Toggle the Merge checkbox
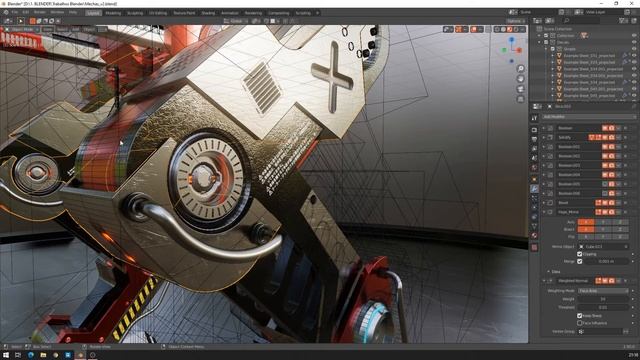The width and height of the screenshot is (640, 360). (580, 261)
